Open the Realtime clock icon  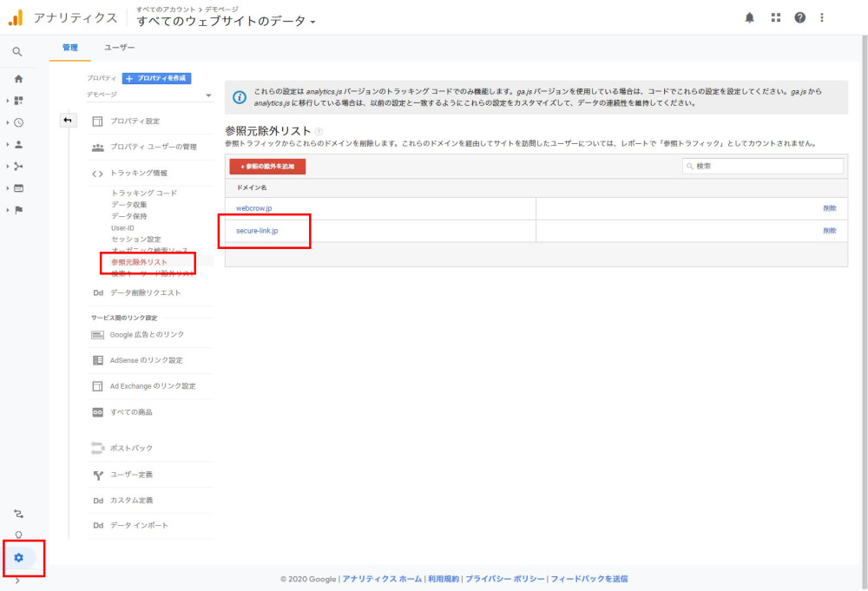[18, 122]
